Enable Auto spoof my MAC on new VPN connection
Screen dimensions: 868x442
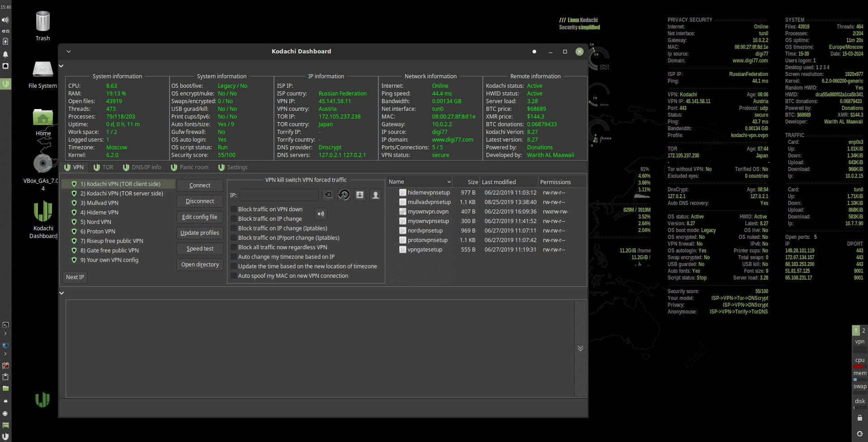coord(234,276)
